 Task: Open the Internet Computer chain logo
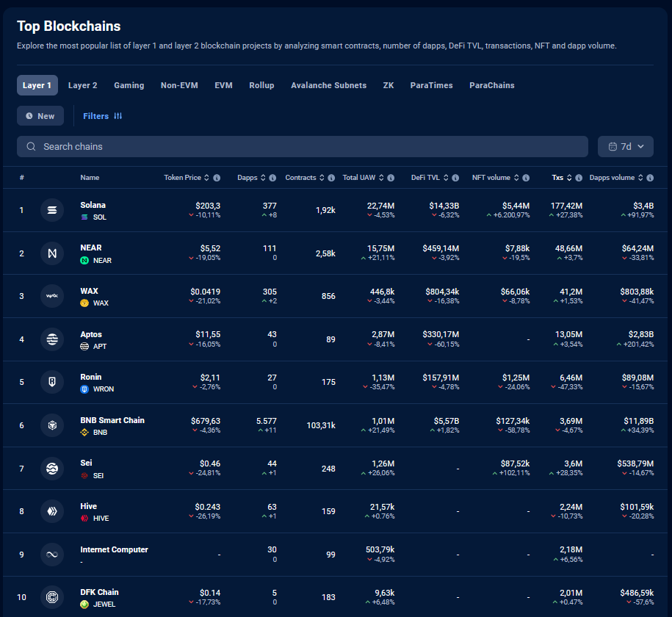point(52,555)
